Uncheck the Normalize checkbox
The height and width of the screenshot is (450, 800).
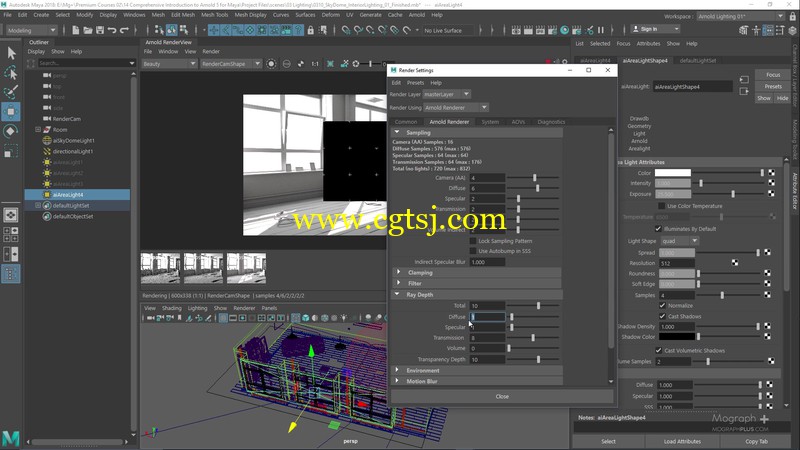pos(662,305)
